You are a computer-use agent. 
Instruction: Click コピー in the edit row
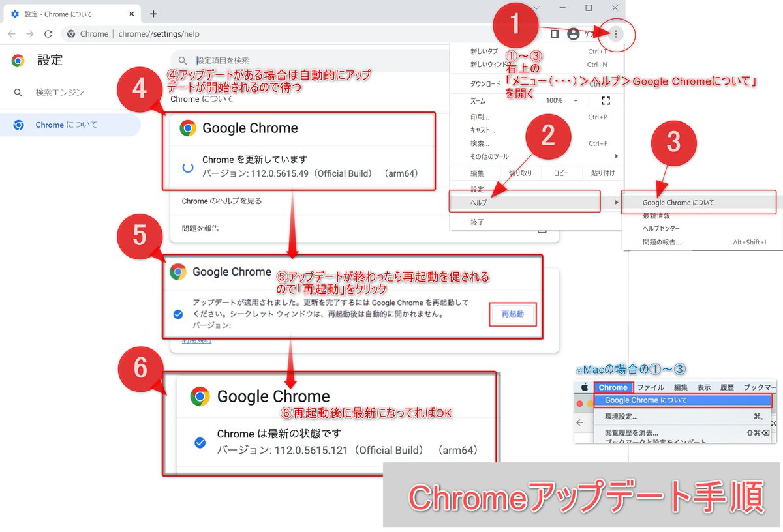(x=561, y=173)
